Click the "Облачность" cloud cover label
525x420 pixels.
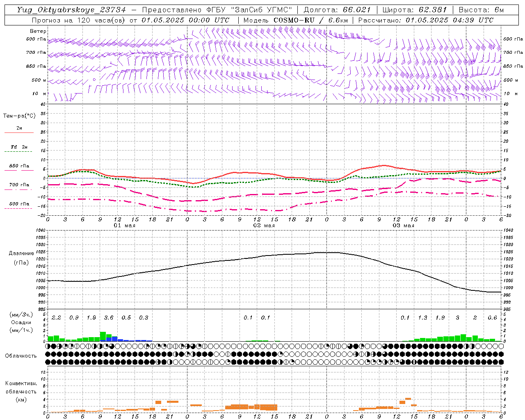click(x=21, y=356)
